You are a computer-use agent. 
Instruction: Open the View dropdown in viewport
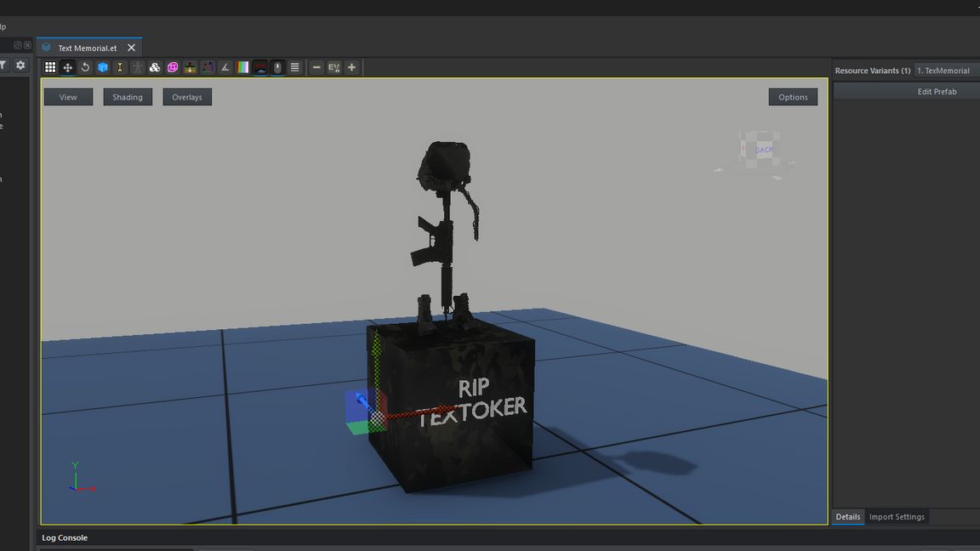[68, 97]
